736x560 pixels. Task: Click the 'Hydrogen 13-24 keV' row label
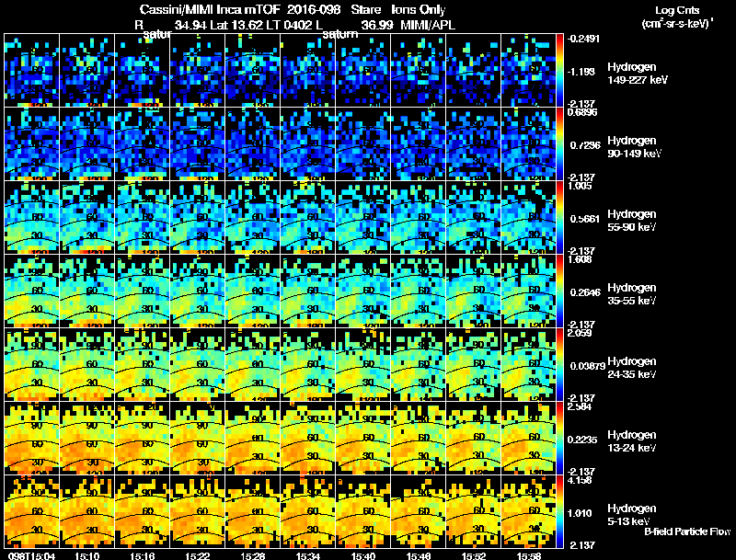pyautogui.click(x=632, y=441)
